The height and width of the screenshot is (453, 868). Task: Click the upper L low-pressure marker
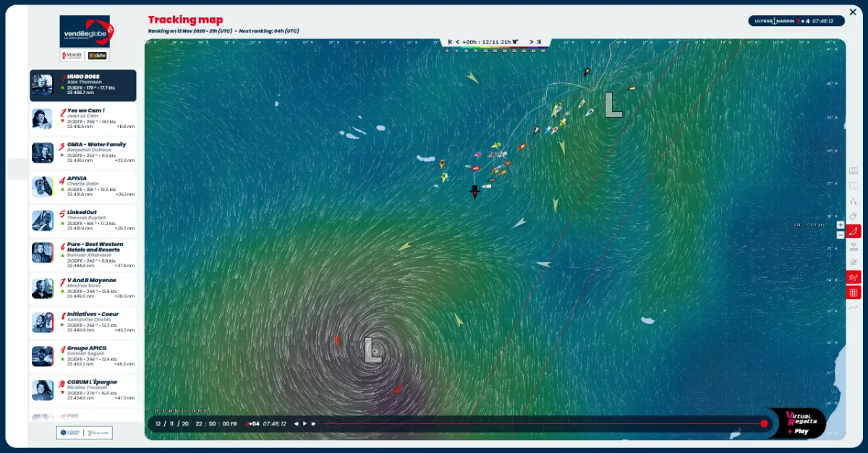click(613, 105)
